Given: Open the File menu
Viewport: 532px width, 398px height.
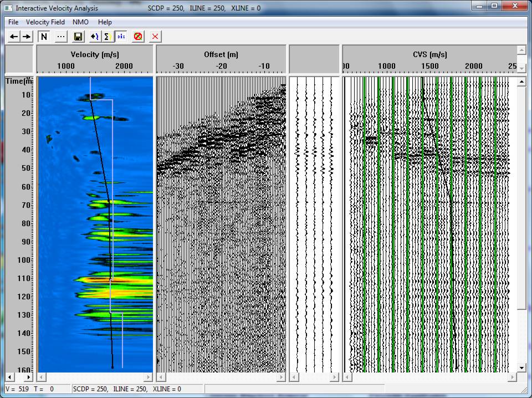Looking at the screenshot, I should click(13, 22).
